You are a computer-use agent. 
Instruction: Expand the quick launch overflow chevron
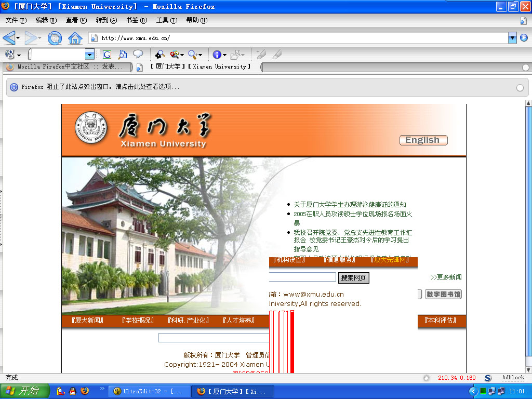tap(102, 389)
